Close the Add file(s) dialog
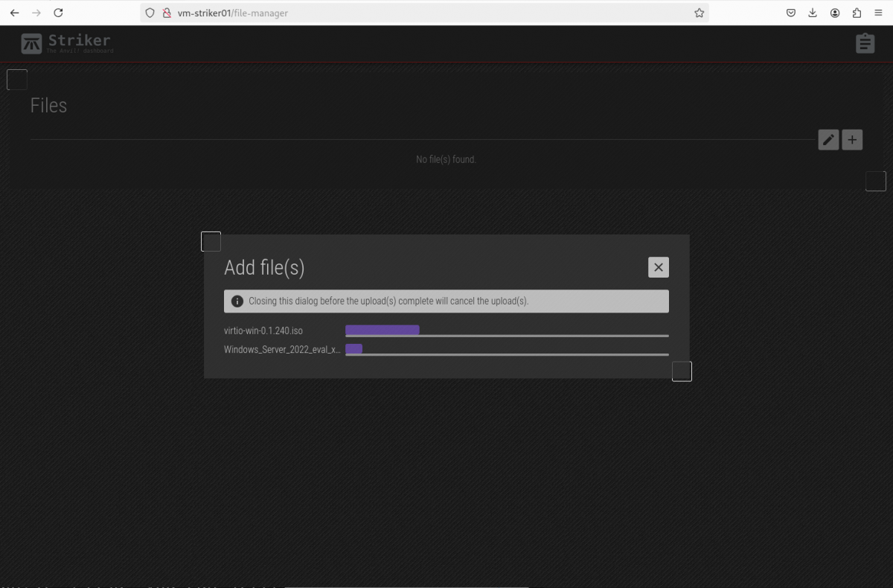This screenshot has width=893, height=588. [658, 267]
